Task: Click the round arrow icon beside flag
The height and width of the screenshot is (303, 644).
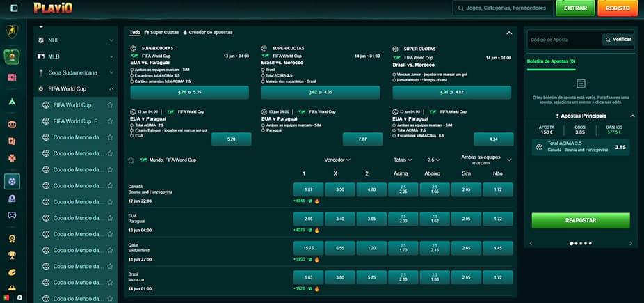Action: point(19,297)
